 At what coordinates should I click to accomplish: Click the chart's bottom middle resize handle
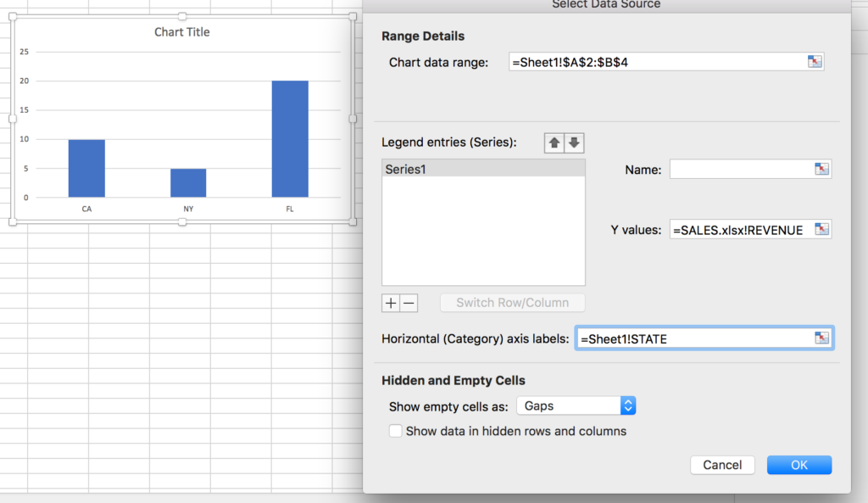click(182, 222)
